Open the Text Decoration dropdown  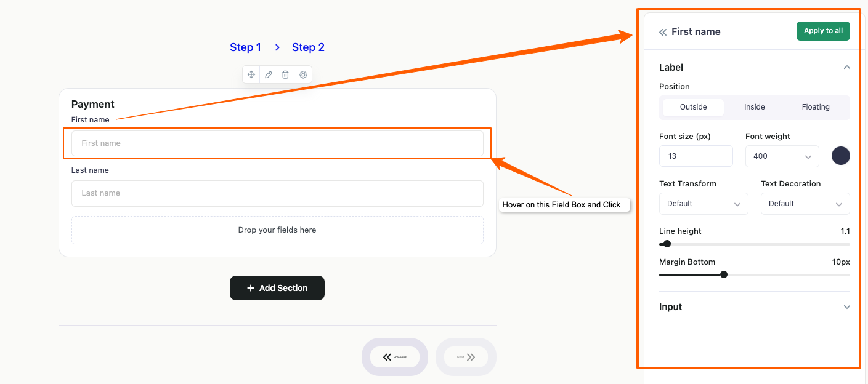(805, 204)
